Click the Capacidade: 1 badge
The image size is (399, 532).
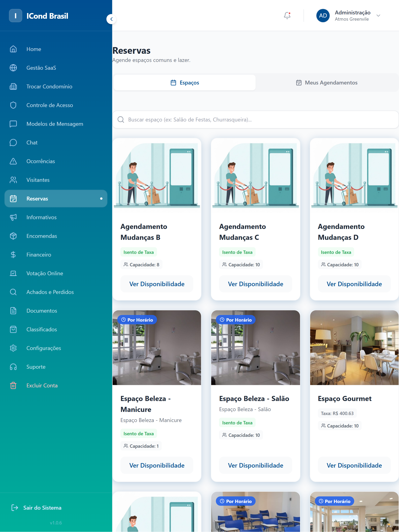click(x=141, y=446)
